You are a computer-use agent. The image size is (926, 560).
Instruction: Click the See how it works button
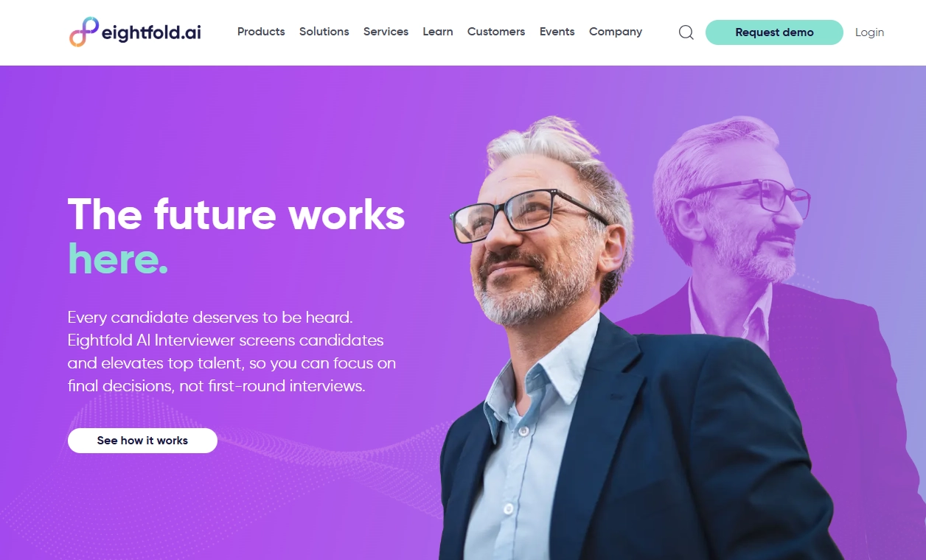pyautogui.click(x=142, y=441)
